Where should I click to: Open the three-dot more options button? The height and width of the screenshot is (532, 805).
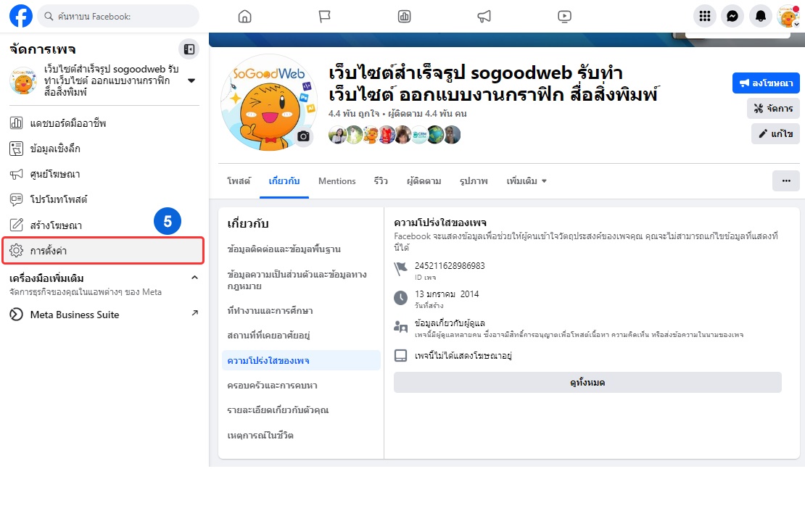tap(786, 180)
